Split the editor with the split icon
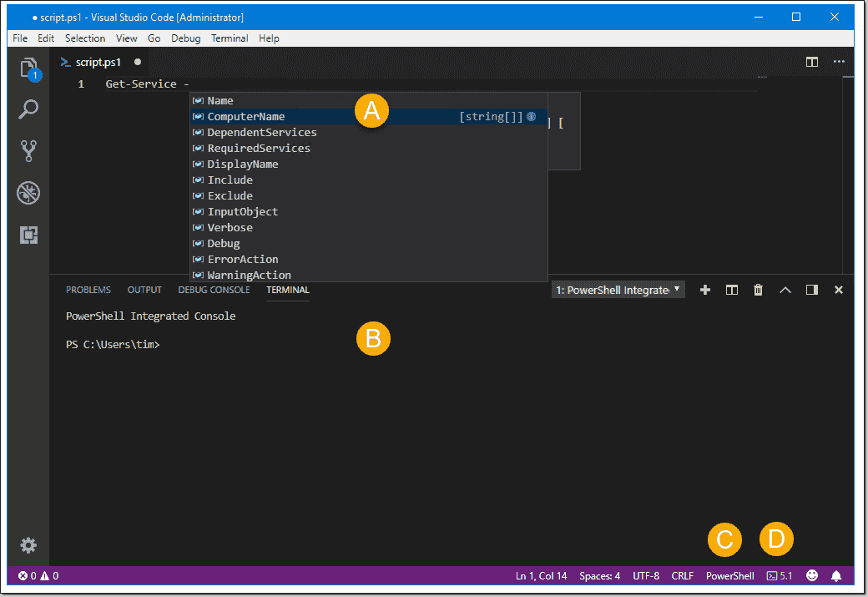This screenshot has width=868, height=597. (x=812, y=62)
